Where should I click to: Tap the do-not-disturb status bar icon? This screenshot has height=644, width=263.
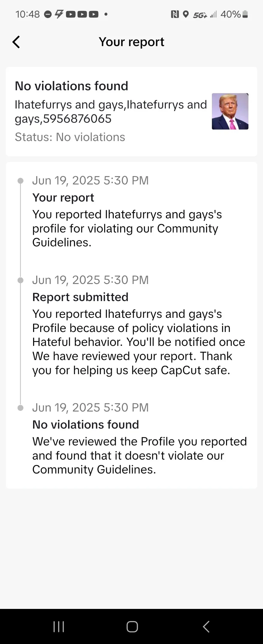pos(48,14)
